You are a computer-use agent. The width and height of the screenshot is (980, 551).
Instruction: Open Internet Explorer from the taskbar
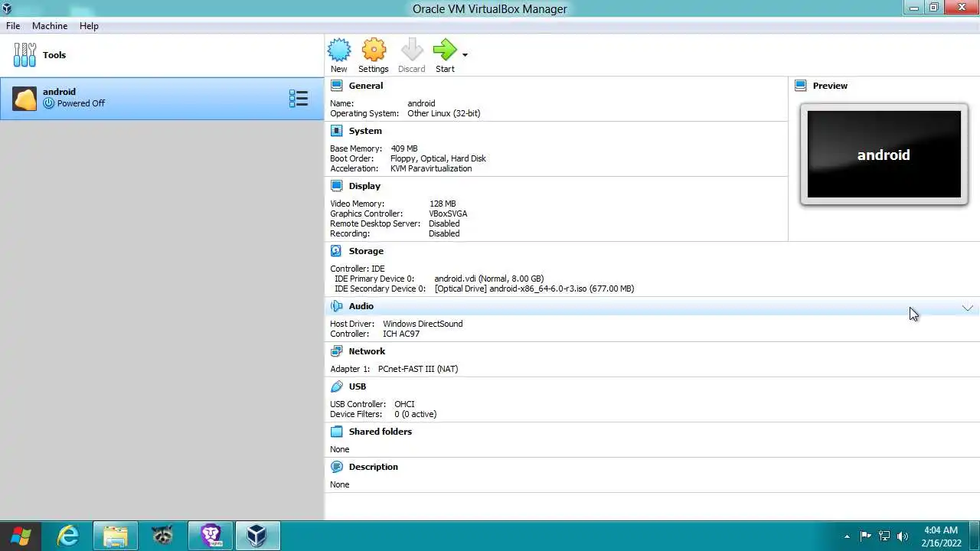point(68,536)
